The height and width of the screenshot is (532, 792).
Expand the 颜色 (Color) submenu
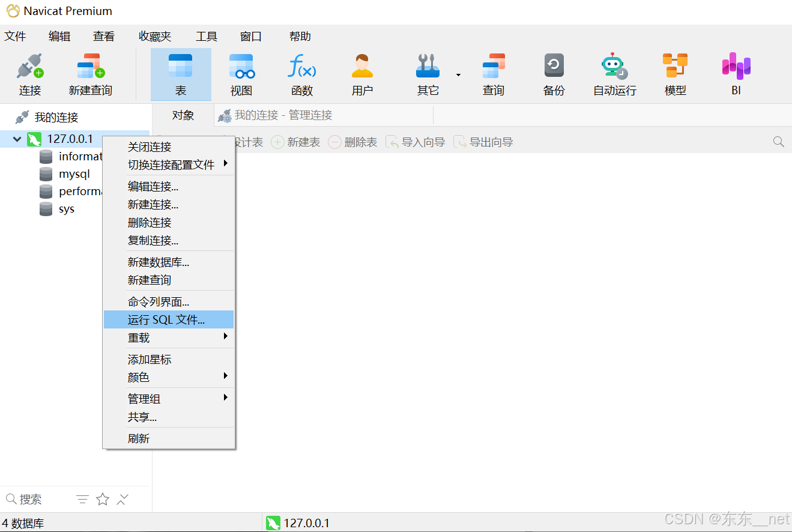pyautogui.click(x=169, y=378)
